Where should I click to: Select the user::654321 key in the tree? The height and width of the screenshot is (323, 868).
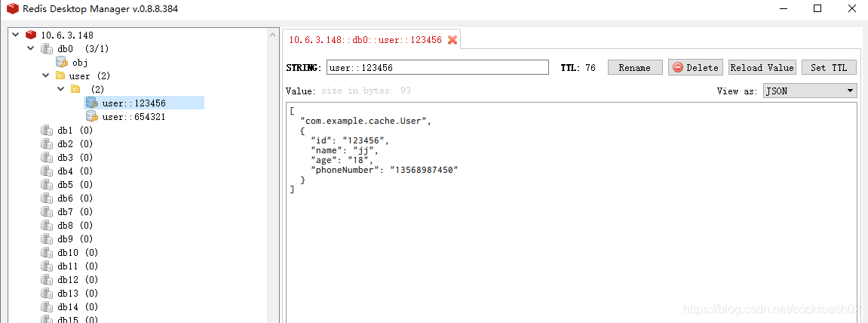pyautogui.click(x=134, y=117)
